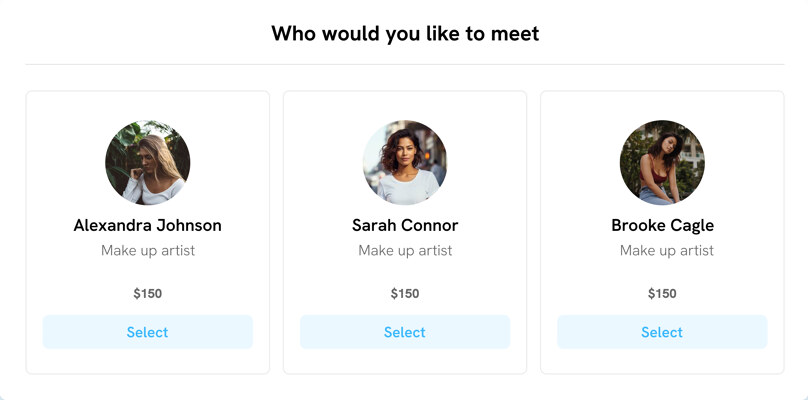This screenshot has height=400, width=808.
Task: Choose Select for Brooke Cagle
Action: click(x=662, y=332)
